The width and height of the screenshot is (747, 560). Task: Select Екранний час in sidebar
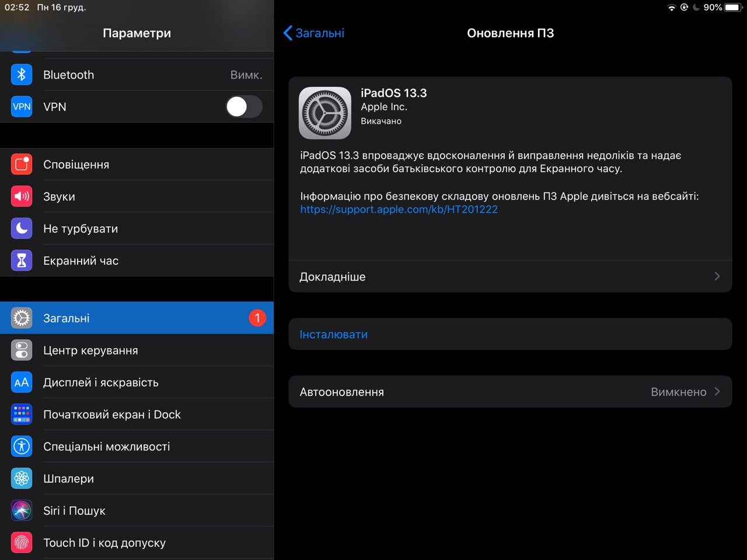pos(137,261)
